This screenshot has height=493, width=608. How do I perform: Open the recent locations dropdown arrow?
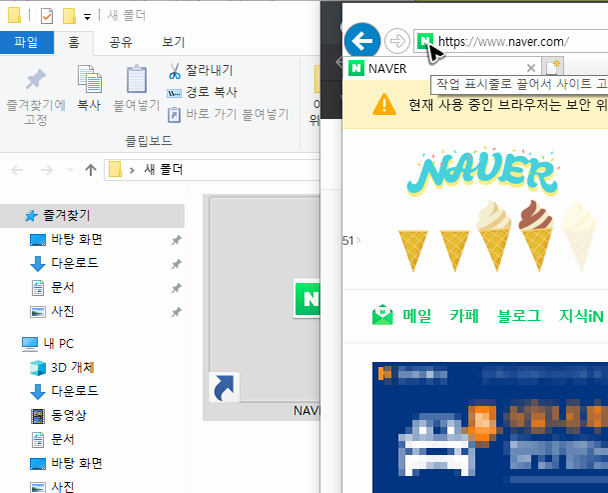pos(70,170)
